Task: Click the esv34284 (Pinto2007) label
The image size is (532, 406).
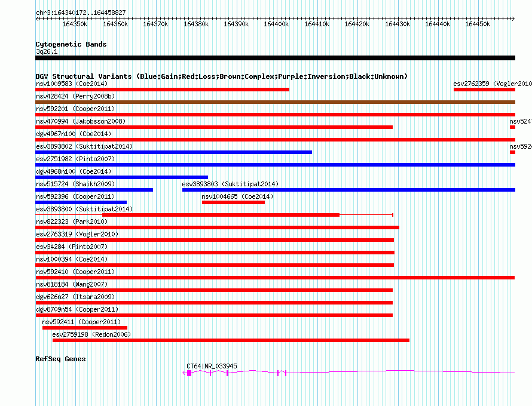Action: click(x=72, y=247)
